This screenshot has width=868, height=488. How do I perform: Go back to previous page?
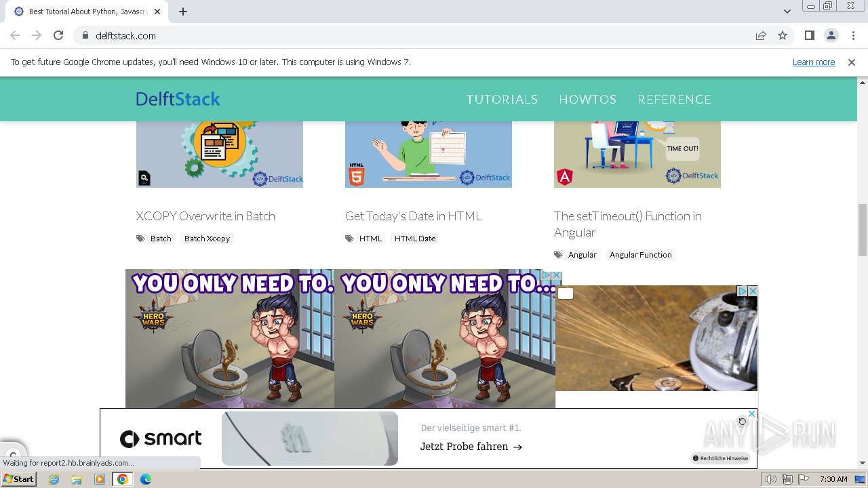click(x=15, y=35)
